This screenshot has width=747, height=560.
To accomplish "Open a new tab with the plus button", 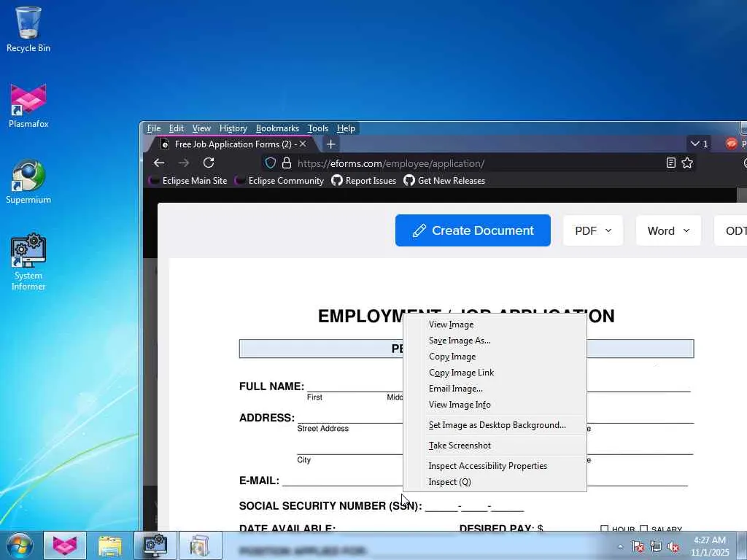I will (330, 144).
